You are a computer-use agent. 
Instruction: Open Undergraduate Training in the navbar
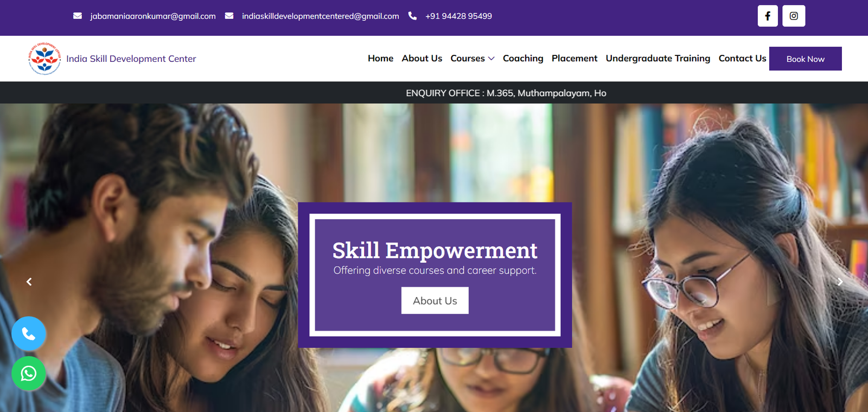(x=658, y=59)
